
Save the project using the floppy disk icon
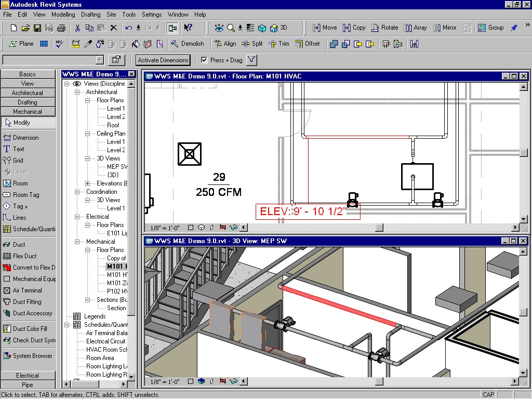37,28
